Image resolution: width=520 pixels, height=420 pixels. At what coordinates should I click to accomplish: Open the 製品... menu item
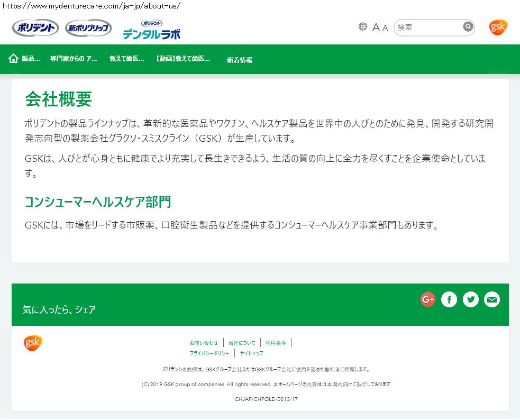pos(31,59)
